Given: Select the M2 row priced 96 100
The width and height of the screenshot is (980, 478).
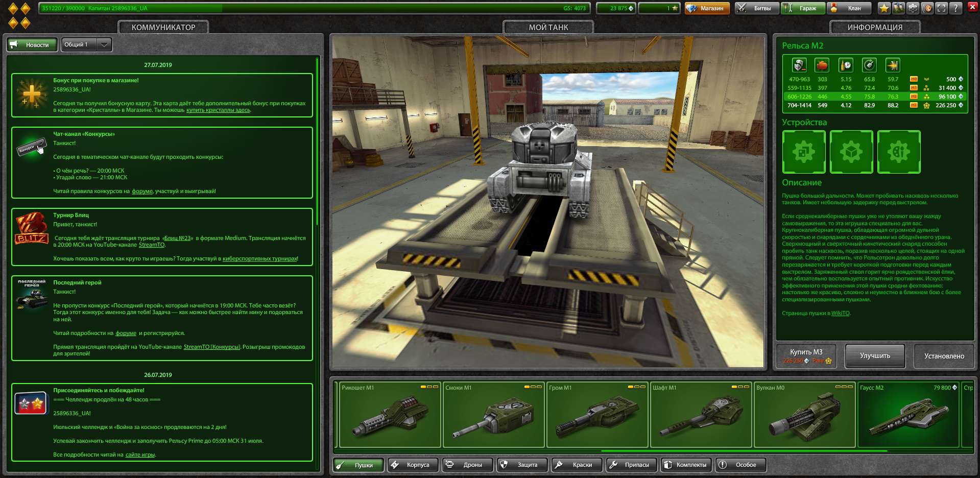Looking at the screenshot, I should point(875,97).
